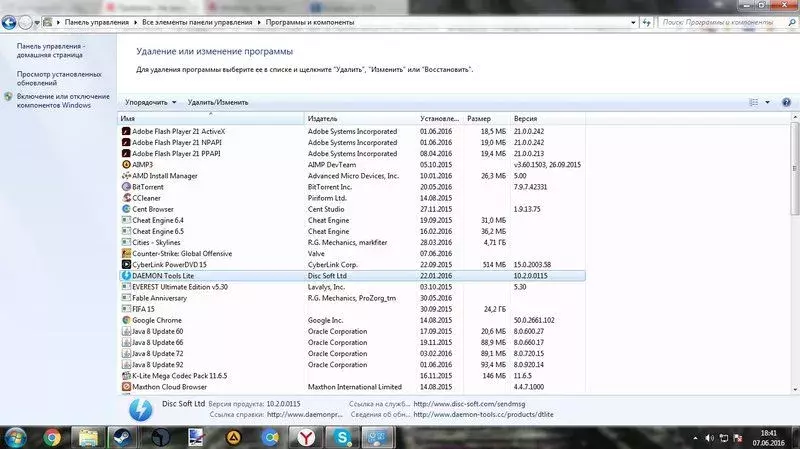Select the Java 8 Update 66 row
800x449 pixels.
(x=352, y=342)
